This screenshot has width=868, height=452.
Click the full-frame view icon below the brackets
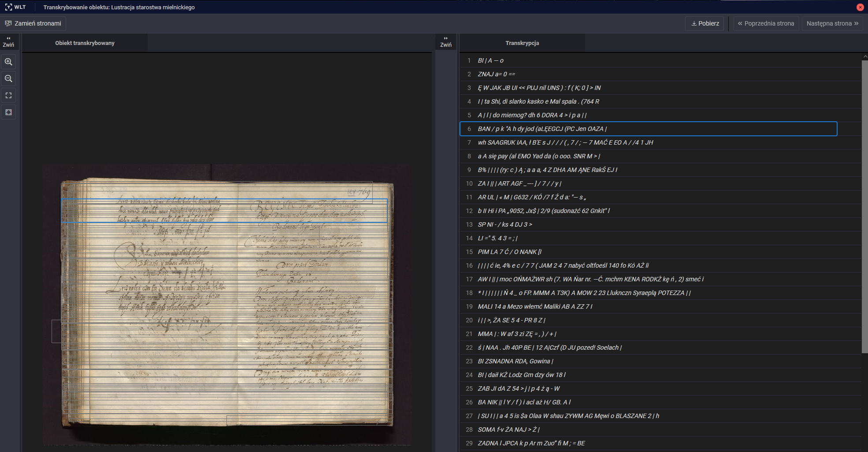pos(8,112)
